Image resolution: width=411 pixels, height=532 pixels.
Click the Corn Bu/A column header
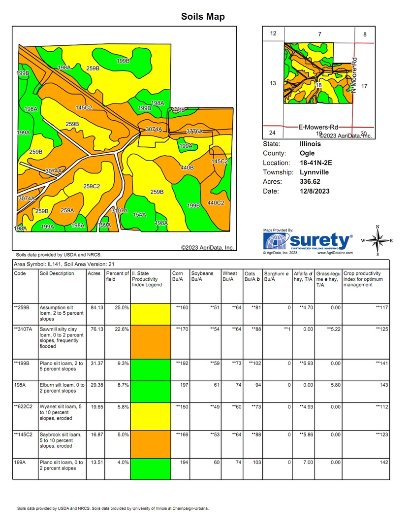[177, 276]
